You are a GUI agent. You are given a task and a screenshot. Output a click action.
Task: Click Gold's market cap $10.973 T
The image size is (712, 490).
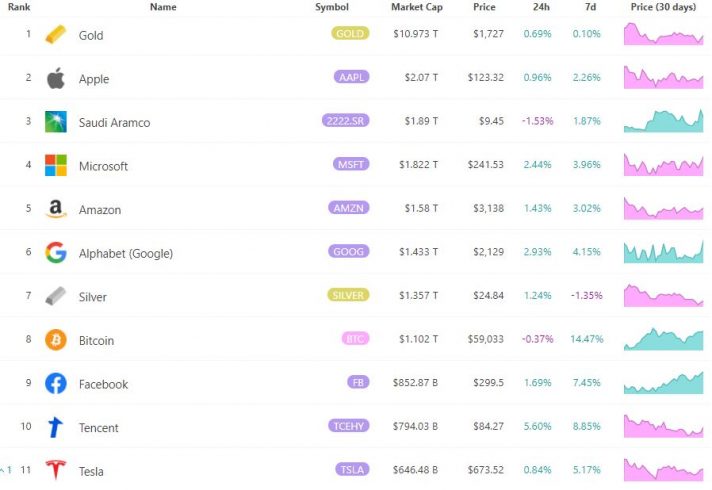click(x=415, y=34)
